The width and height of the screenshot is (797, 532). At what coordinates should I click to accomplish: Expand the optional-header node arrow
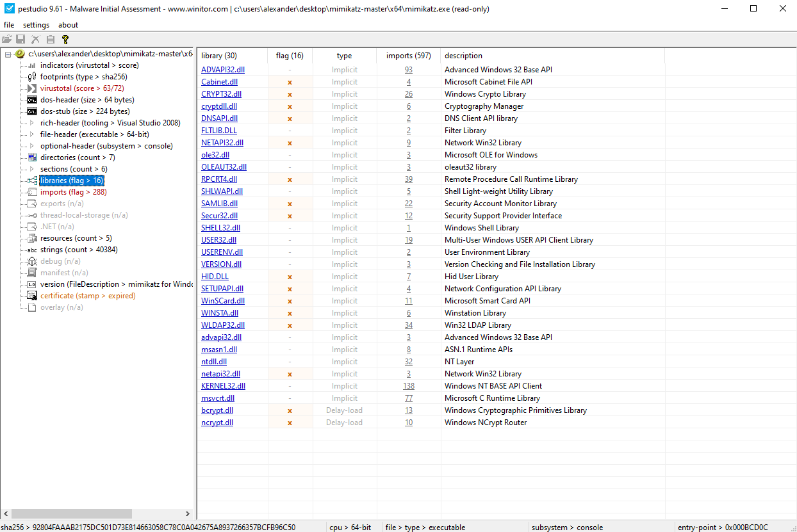[33, 146]
